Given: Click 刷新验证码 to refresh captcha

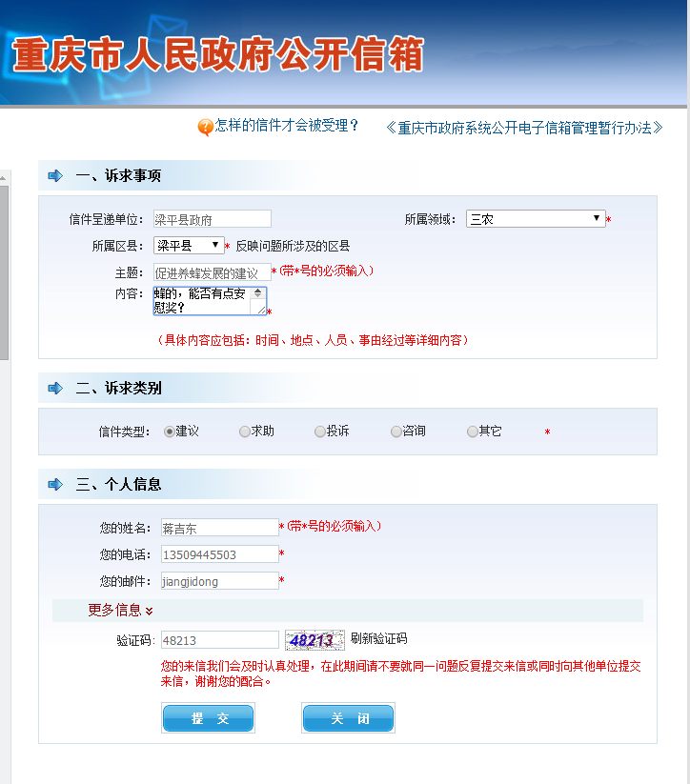Looking at the screenshot, I should click(378, 638).
